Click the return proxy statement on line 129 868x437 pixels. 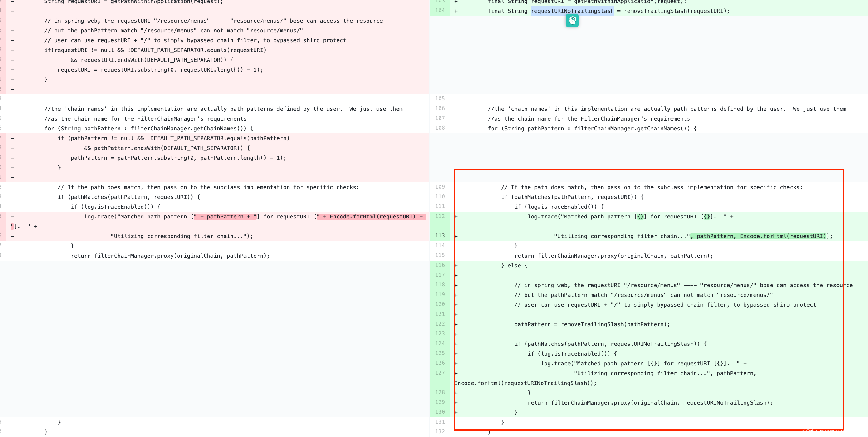650,403
